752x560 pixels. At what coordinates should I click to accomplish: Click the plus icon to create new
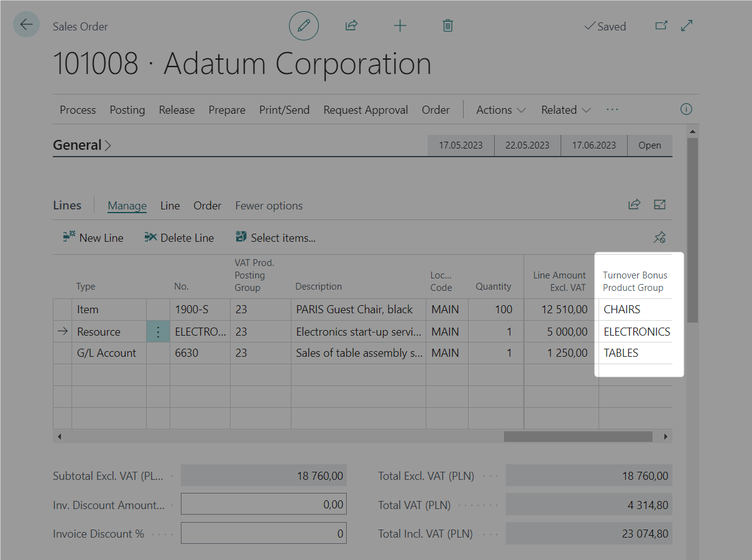click(400, 26)
